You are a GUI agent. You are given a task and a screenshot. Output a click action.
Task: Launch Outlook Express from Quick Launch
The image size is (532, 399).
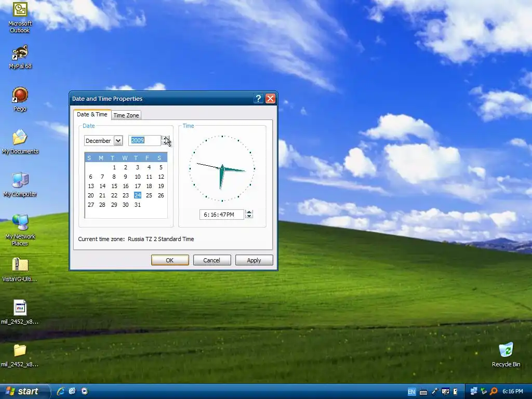pos(72,391)
